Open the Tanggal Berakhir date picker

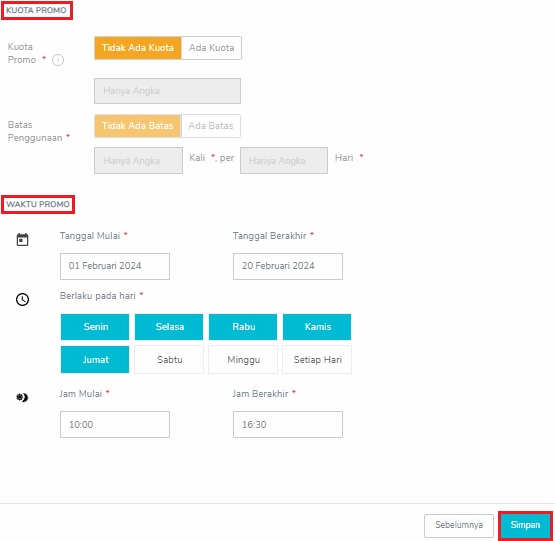(288, 266)
